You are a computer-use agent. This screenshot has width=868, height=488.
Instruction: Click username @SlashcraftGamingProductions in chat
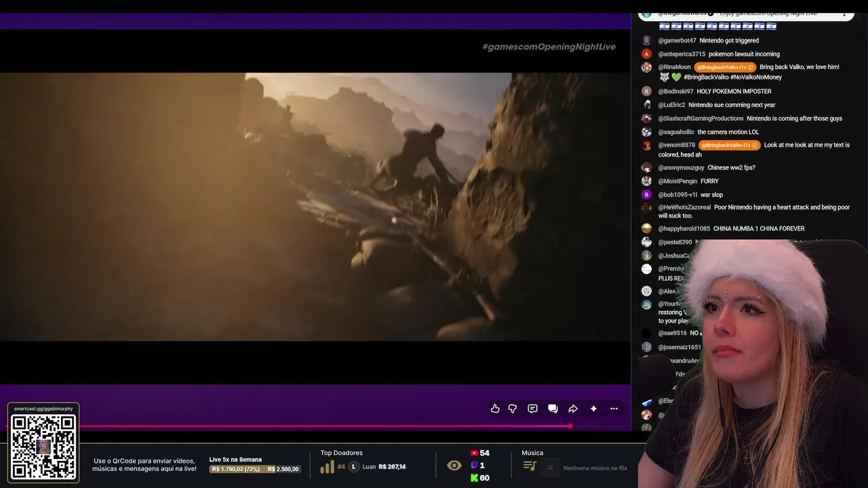pos(701,119)
